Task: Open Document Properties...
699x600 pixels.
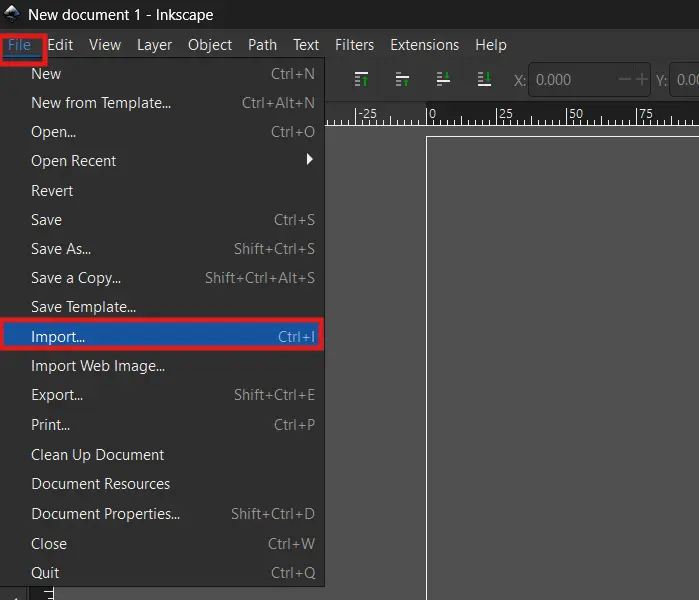Action: pyautogui.click(x=162, y=514)
